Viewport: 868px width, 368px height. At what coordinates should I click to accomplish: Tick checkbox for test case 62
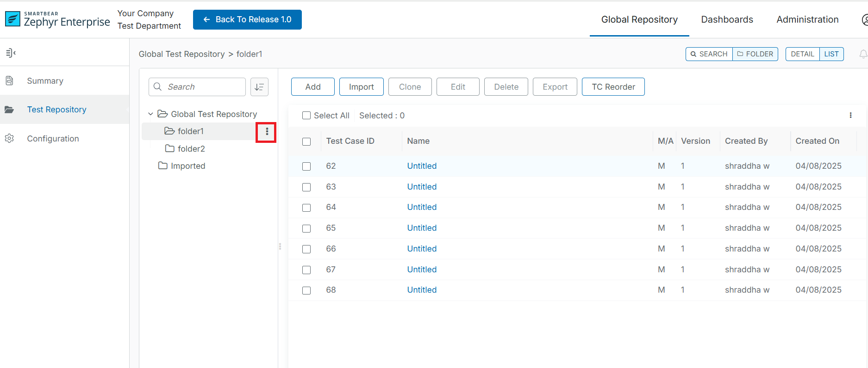[x=306, y=166]
